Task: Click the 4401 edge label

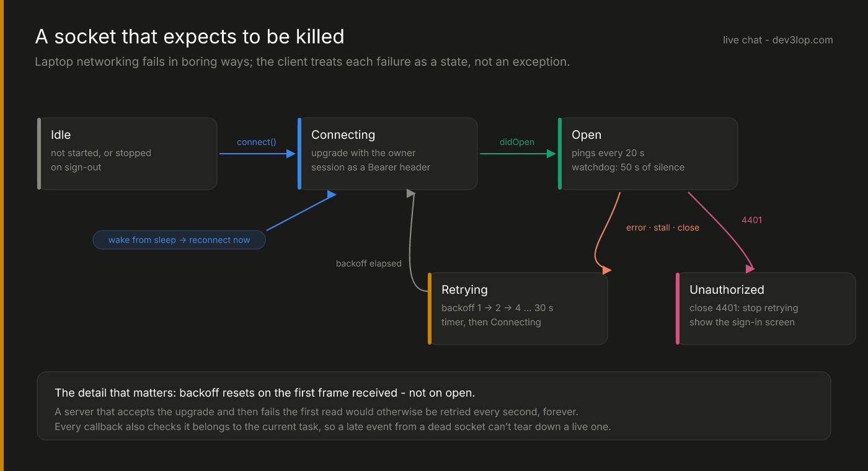Action: click(751, 220)
